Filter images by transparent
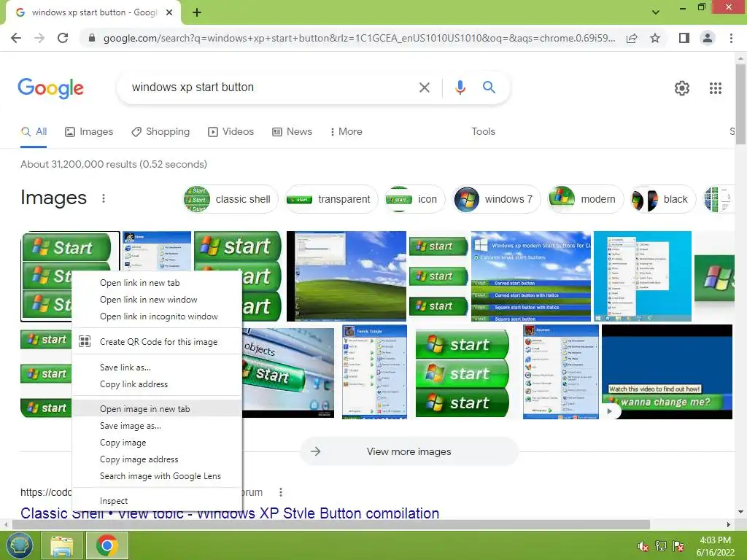 331,199
